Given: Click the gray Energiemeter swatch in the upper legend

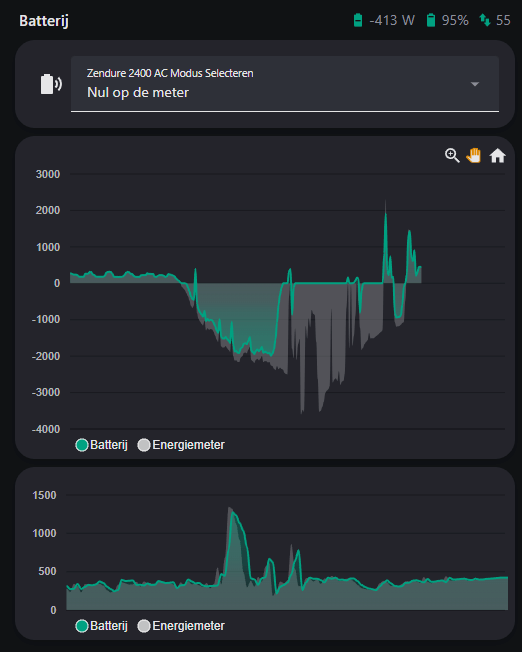Looking at the screenshot, I should (x=144, y=445).
